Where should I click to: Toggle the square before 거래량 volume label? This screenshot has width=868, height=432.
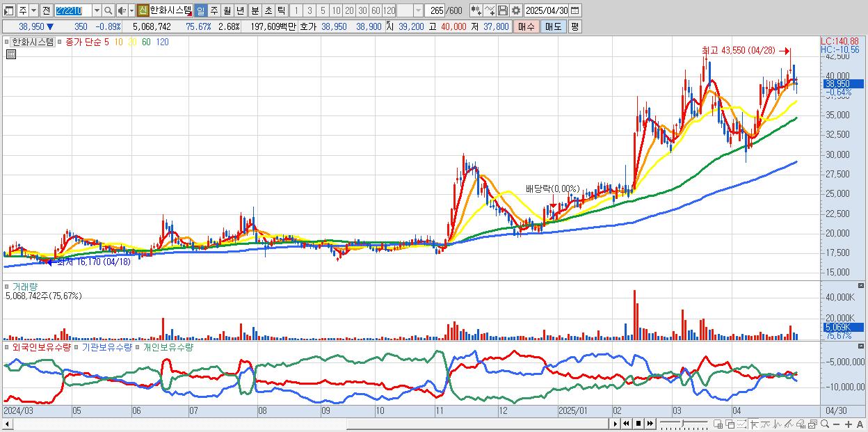point(8,286)
